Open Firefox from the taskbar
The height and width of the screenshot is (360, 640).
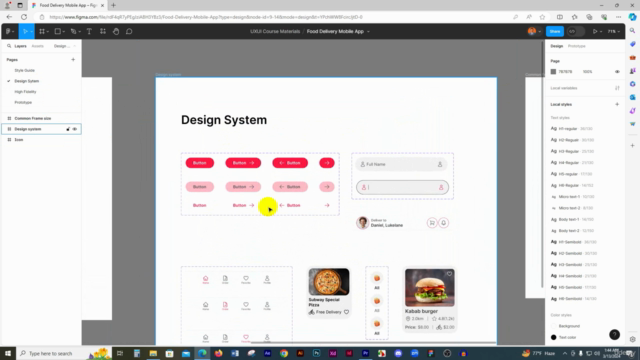point(218,353)
